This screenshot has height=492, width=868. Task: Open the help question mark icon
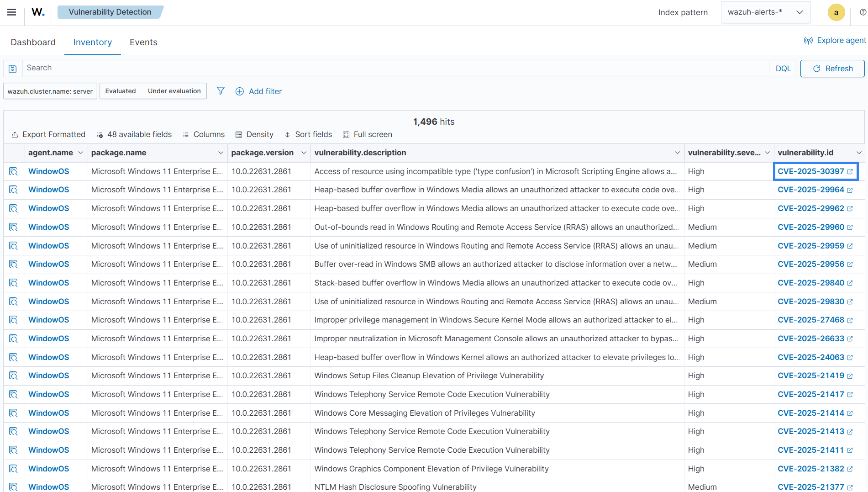[863, 12]
